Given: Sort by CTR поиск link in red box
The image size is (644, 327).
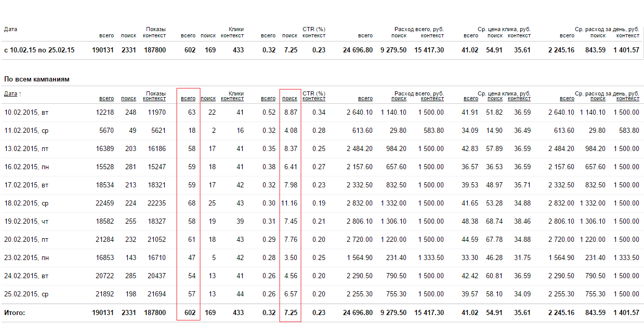Looking at the screenshot, I should point(290,99).
